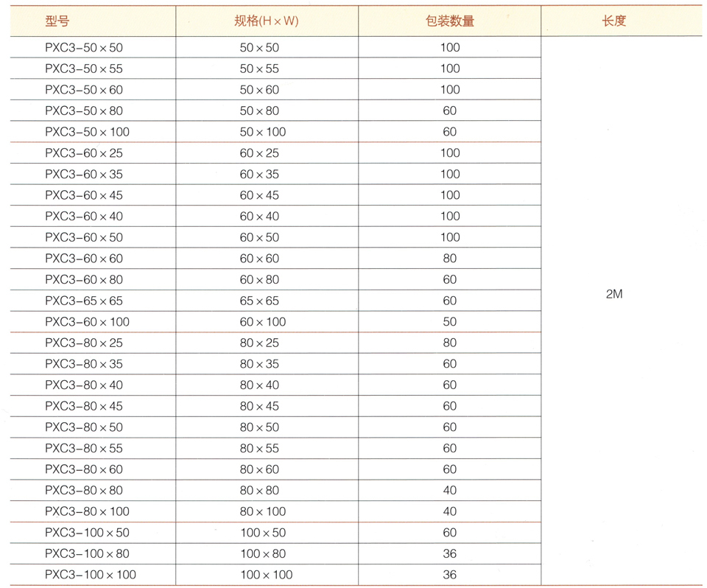
Task: Select model PXC3-50×80
Action: tap(84, 111)
